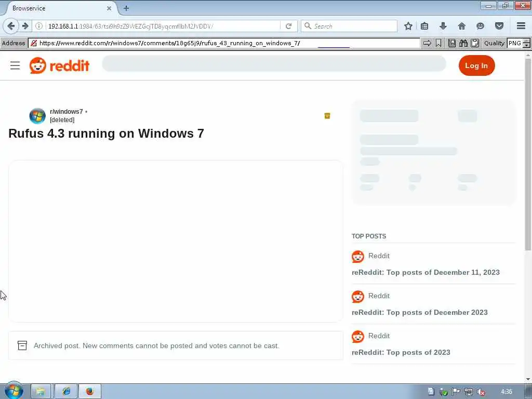Open Internet Explorer from the taskbar
This screenshot has width=532, height=399.
66,392
